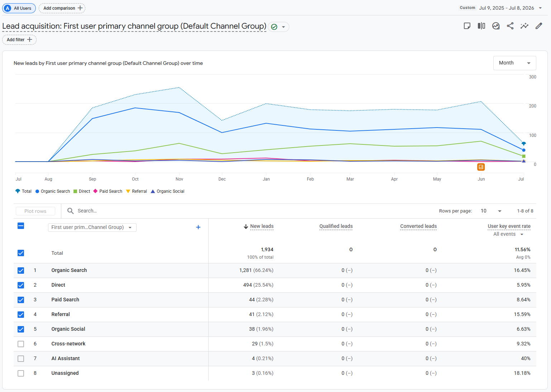Open the custom date range picker
The image size is (551, 392).
click(x=501, y=8)
